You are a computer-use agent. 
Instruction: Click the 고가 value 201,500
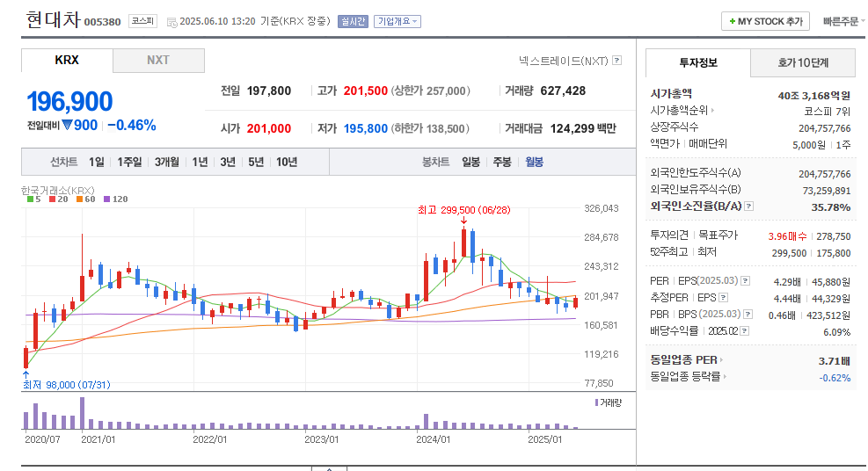[365, 91]
